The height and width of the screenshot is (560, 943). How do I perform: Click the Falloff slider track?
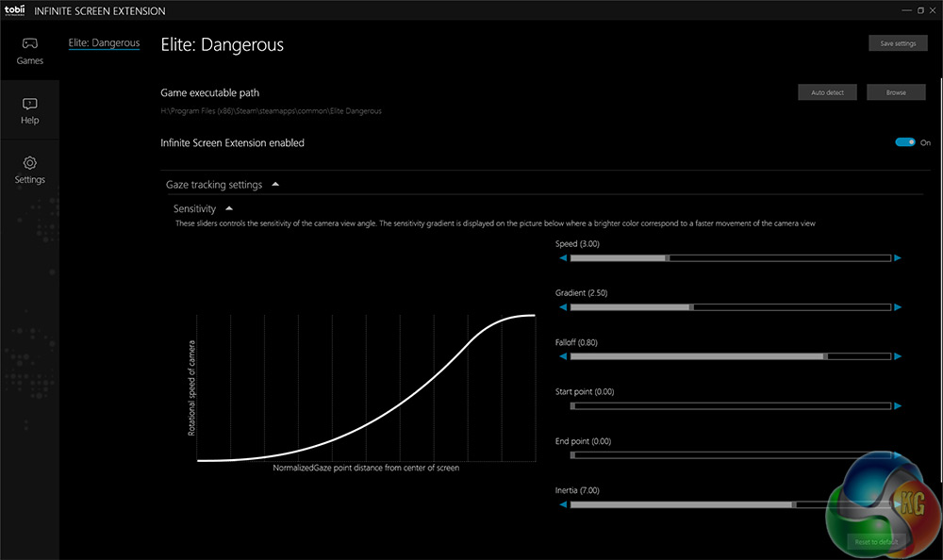click(731, 356)
